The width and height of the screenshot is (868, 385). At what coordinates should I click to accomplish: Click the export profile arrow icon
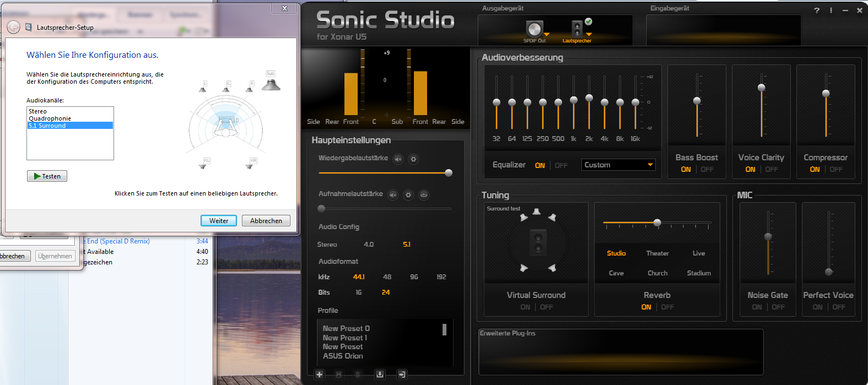click(402, 375)
